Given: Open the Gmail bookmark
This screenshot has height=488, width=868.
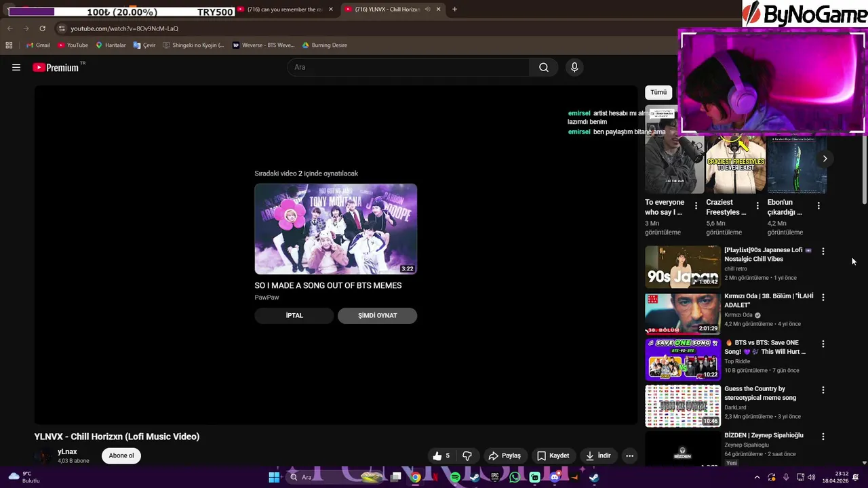Looking at the screenshot, I should [x=38, y=45].
